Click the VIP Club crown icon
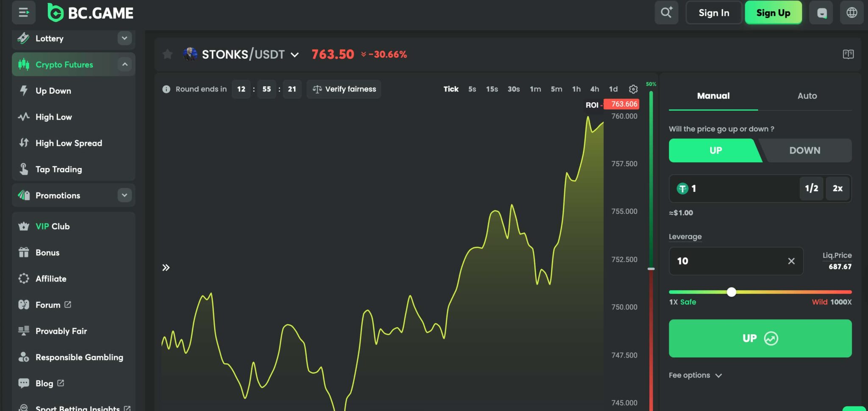 (24, 226)
